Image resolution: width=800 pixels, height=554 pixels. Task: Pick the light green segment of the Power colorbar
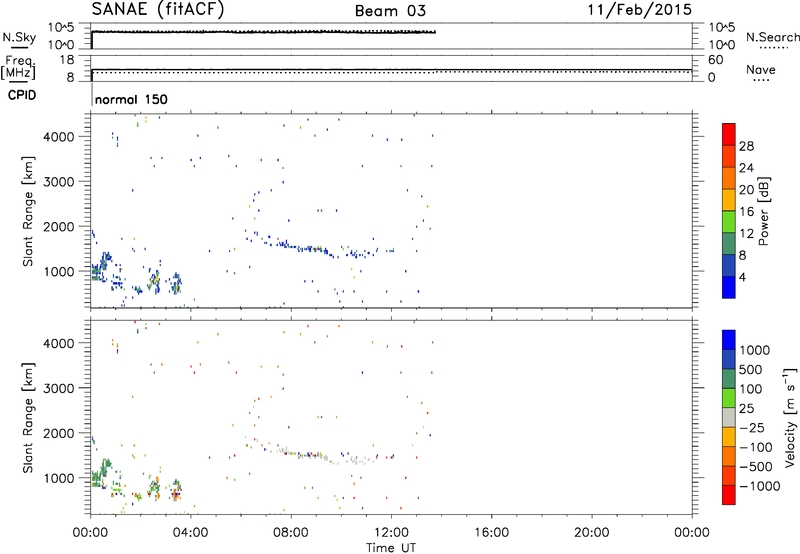729,221
